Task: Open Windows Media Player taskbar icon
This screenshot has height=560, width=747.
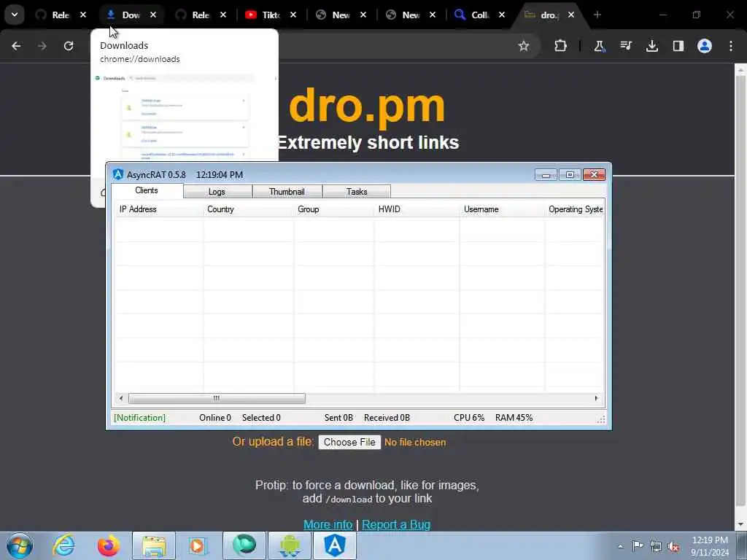Action: pyautogui.click(x=197, y=545)
